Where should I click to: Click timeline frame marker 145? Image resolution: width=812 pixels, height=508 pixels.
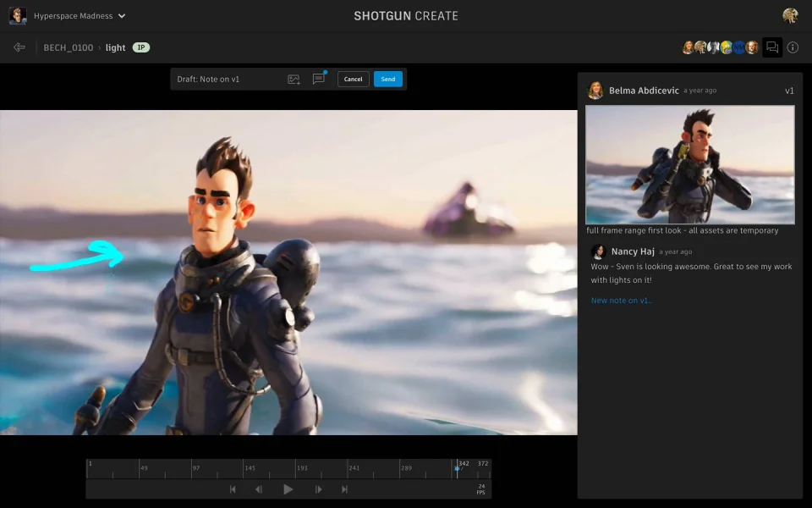[x=250, y=468]
